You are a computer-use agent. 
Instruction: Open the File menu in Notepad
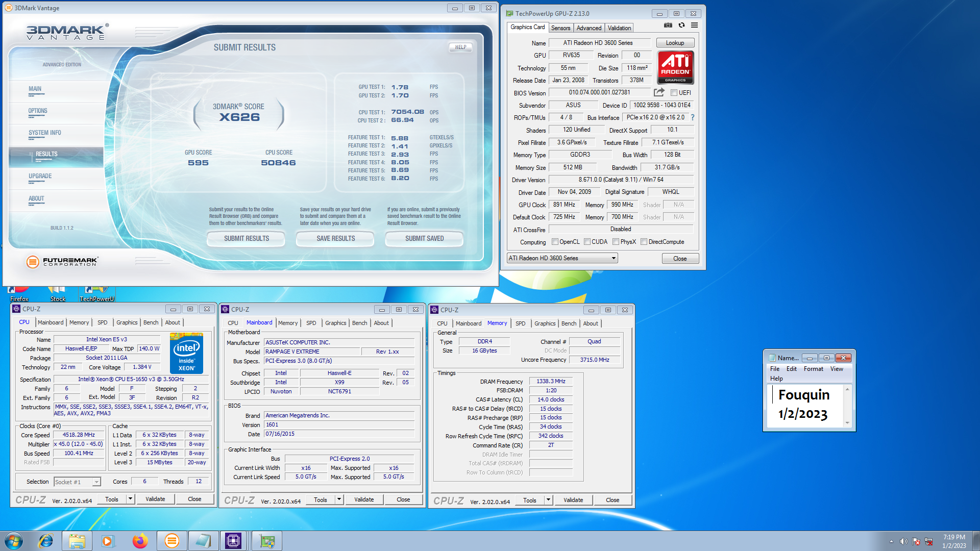click(774, 369)
